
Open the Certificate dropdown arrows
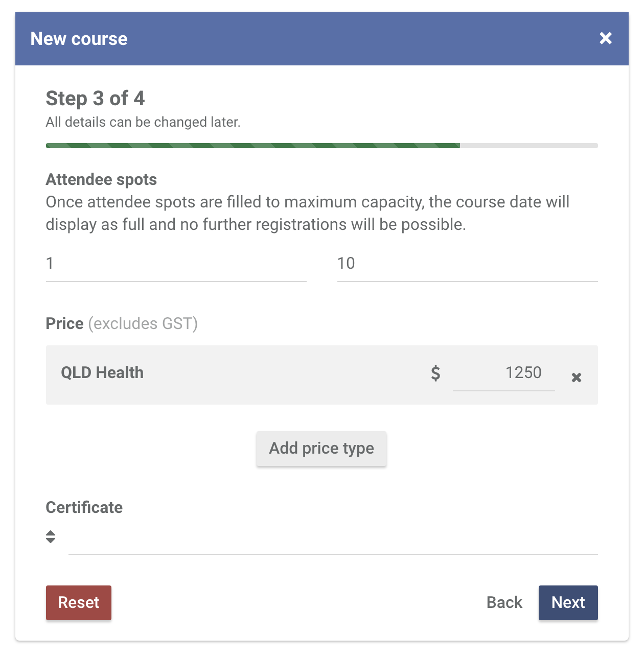[51, 536]
